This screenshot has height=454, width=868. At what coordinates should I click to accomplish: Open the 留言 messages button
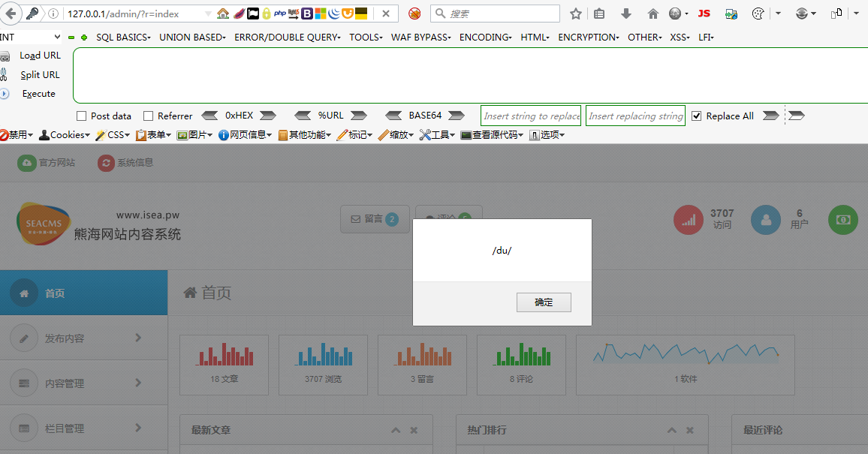pyautogui.click(x=375, y=219)
